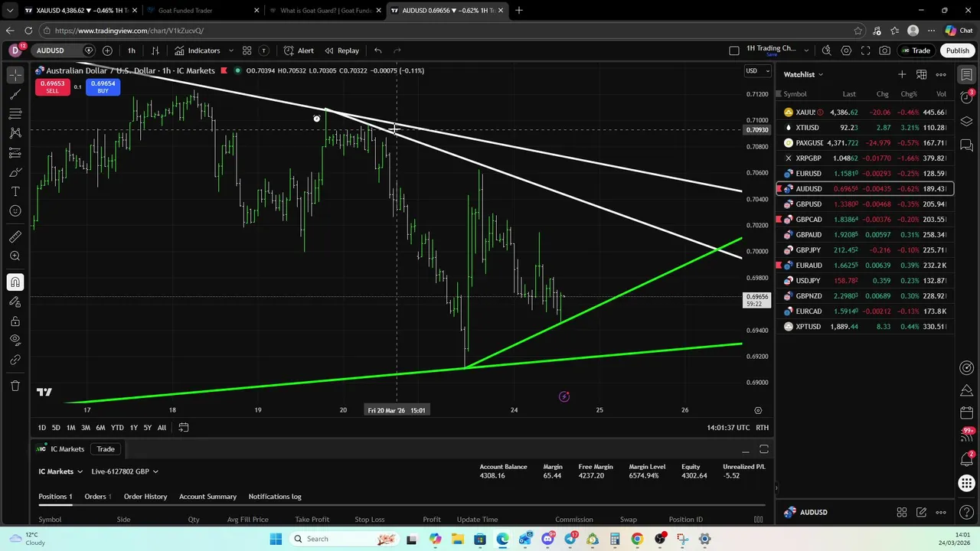Enter fullscreen mode
Screen dimensions: 980x551
865,51
